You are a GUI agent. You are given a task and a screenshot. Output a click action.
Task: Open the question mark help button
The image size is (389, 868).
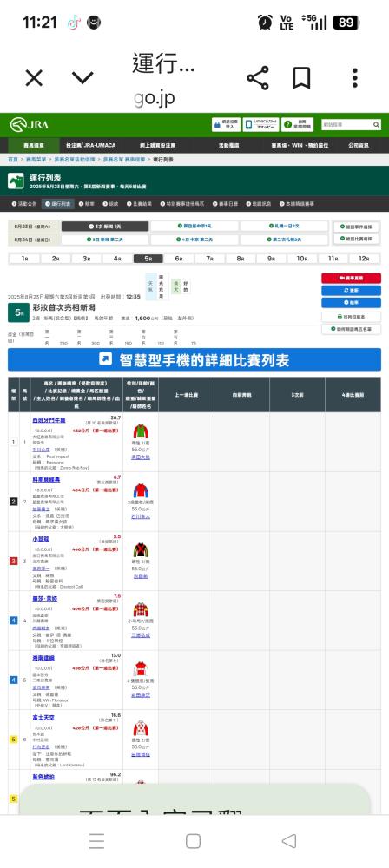pos(297,124)
